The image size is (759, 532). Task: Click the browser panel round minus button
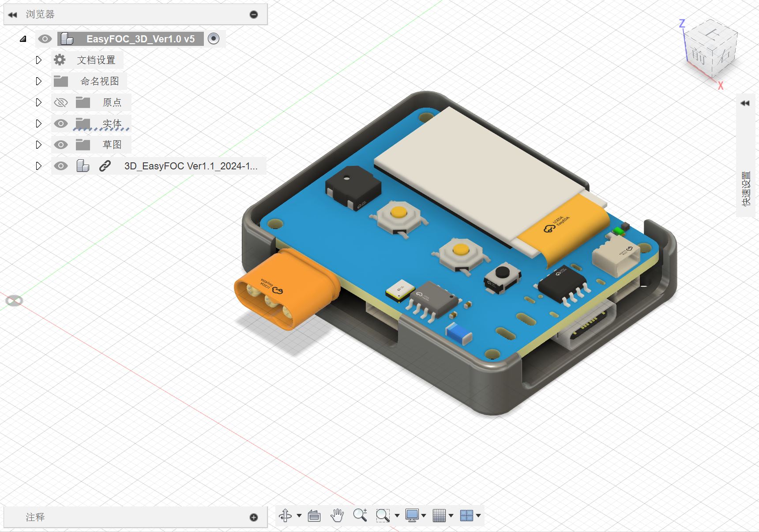click(254, 15)
